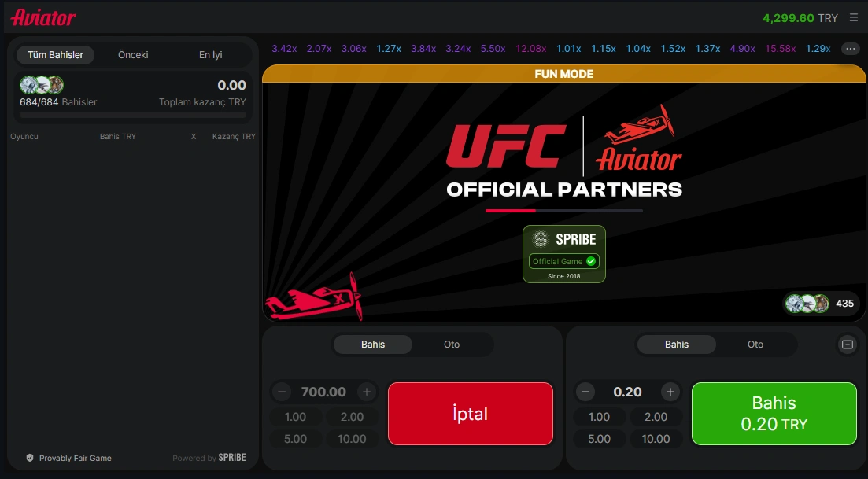The height and width of the screenshot is (479, 868).
Task: Click the Aviator logo at top left
Action: pyautogui.click(x=43, y=18)
